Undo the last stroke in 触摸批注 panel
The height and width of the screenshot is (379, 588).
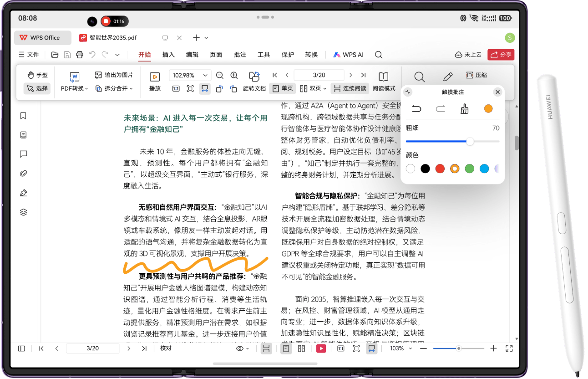pos(416,108)
